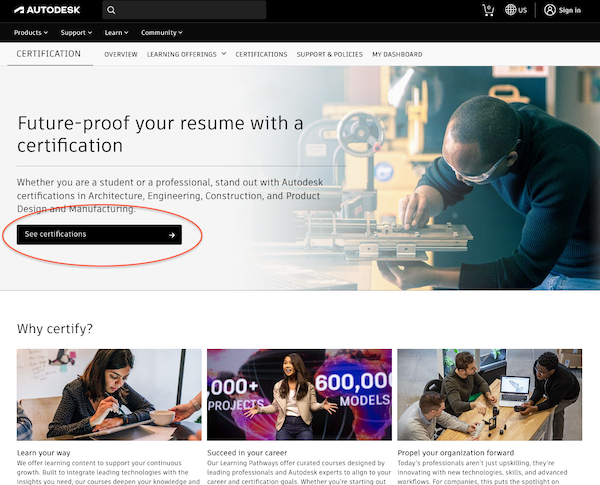Click Propel your organization forward heading

pyautogui.click(x=456, y=453)
